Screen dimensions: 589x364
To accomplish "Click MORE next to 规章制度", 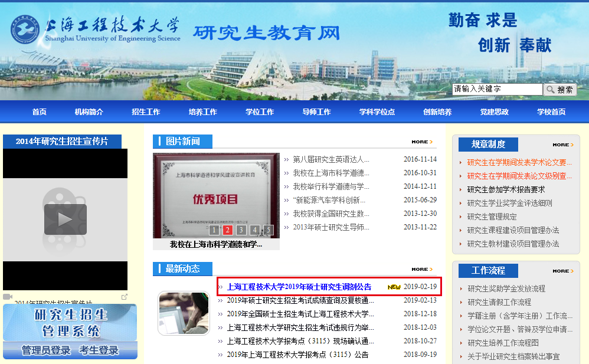I will click(563, 145).
